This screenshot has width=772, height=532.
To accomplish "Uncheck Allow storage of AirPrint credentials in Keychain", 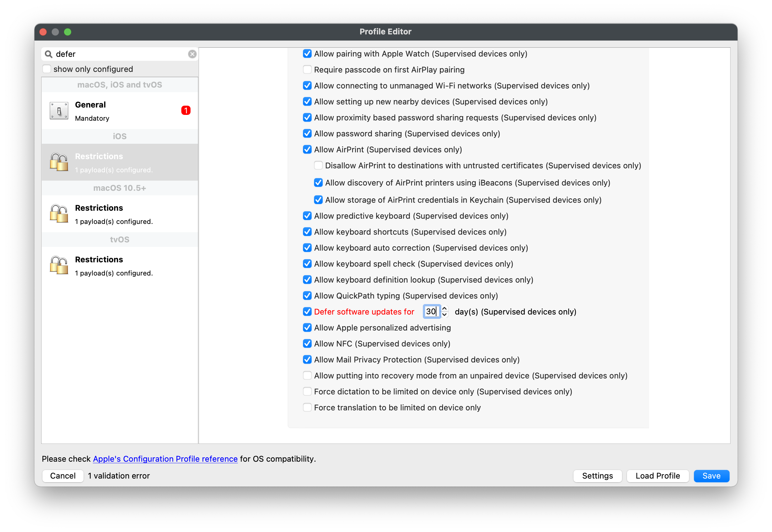I will coord(318,200).
